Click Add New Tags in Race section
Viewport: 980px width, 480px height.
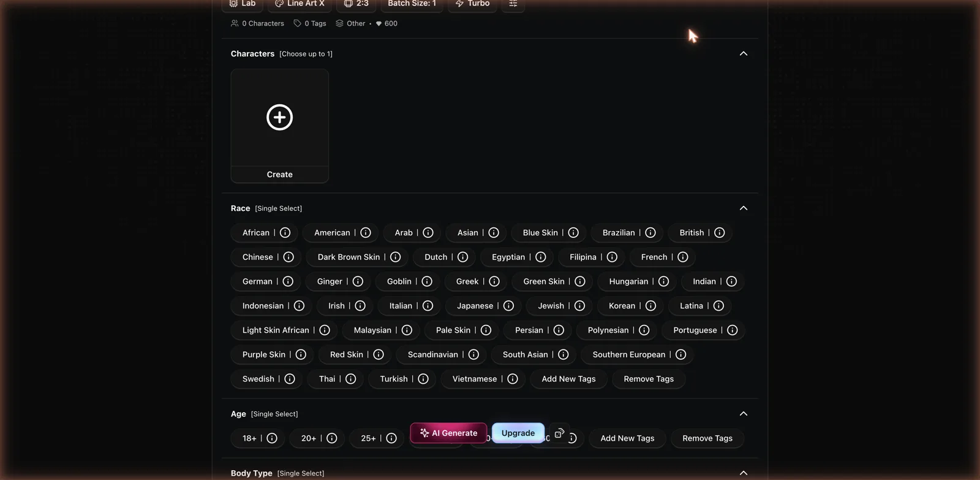pyautogui.click(x=568, y=379)
